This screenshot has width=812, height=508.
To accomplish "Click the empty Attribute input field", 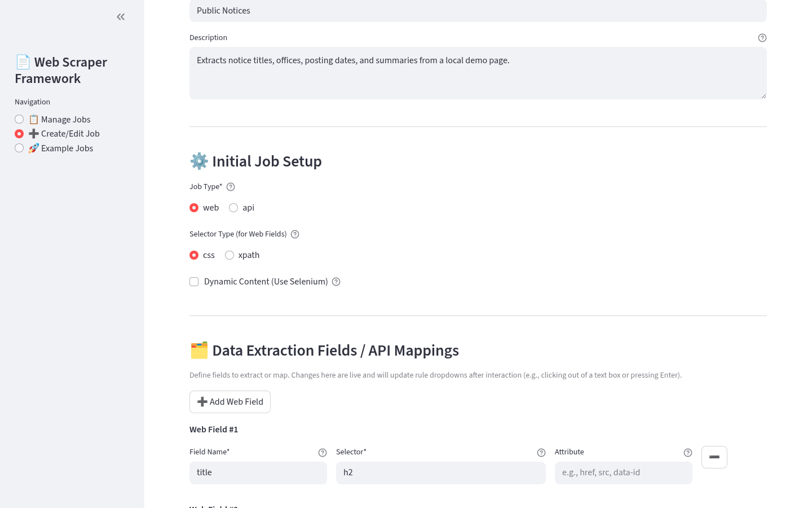I will [624, 473].
